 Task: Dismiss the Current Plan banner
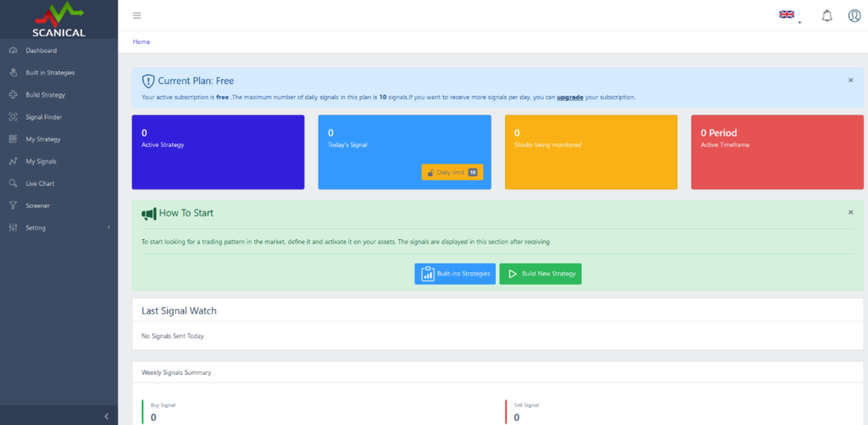(851, 81)
